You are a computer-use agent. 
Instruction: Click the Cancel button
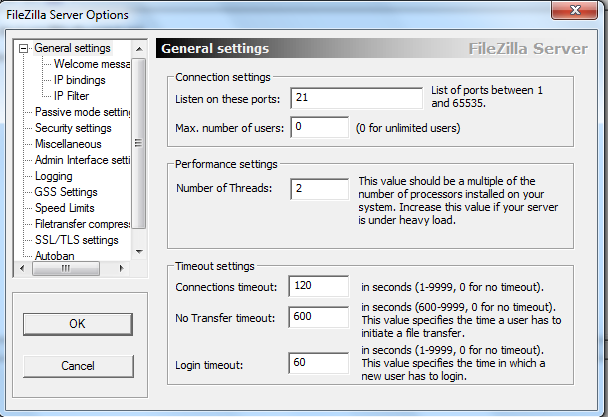click(x=78, y=366)
